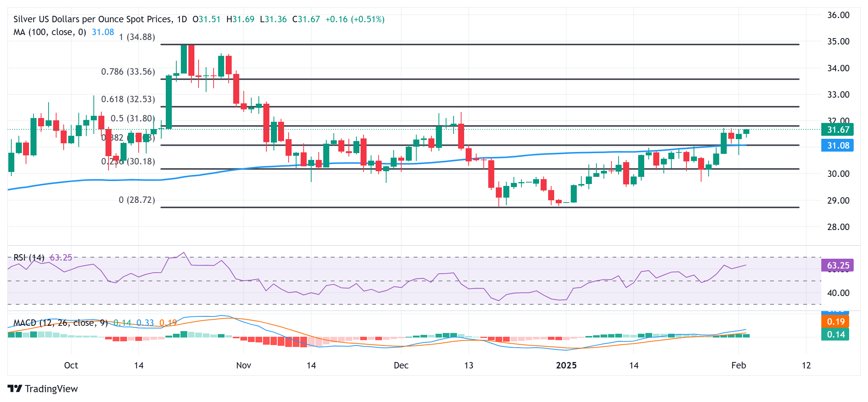Click the 0.618 (32.53) Fibonacci level label
868x402 pixels.
128,99
